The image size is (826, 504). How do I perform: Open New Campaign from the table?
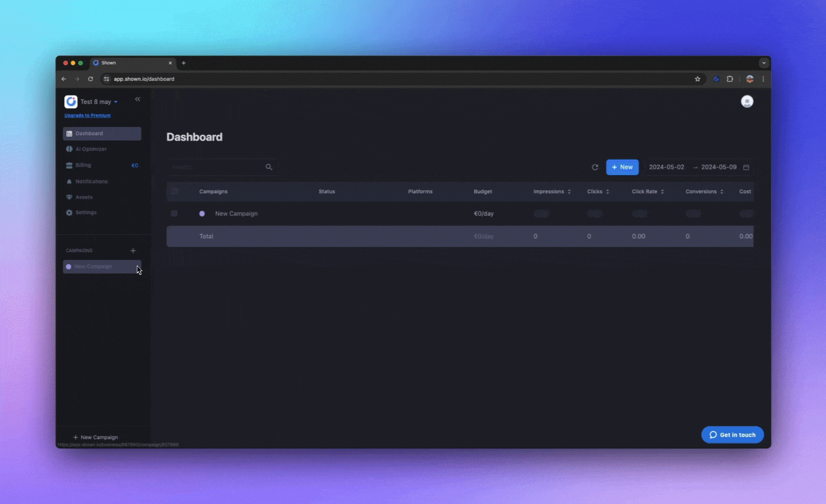pos(236,214)
